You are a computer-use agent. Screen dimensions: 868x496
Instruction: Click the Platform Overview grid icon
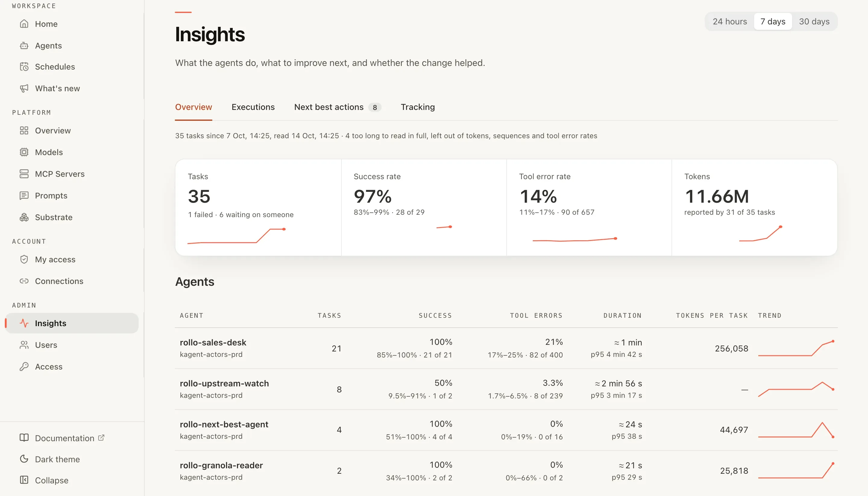[x=24, y=130]
